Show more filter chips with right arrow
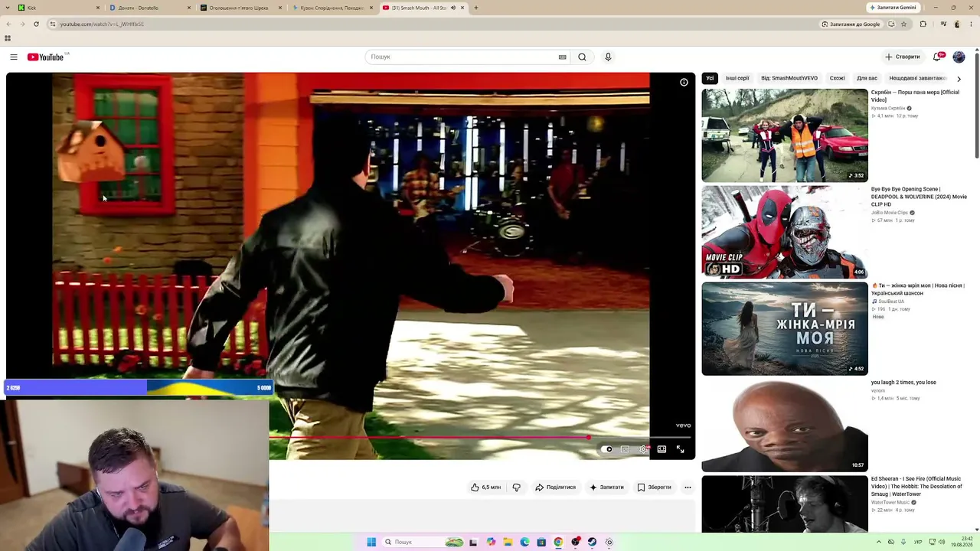 pos(959,79)
